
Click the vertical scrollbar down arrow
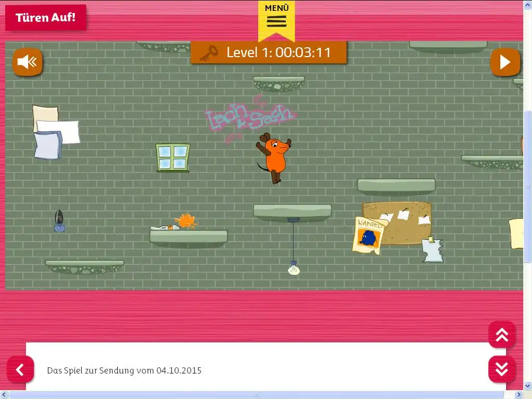528,386
